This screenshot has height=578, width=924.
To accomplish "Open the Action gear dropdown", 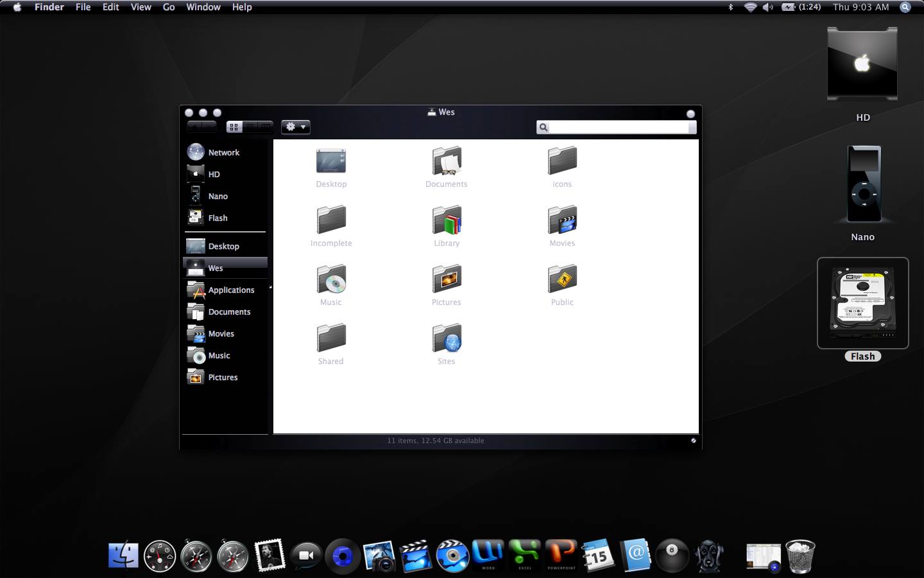I will point(296,127).
